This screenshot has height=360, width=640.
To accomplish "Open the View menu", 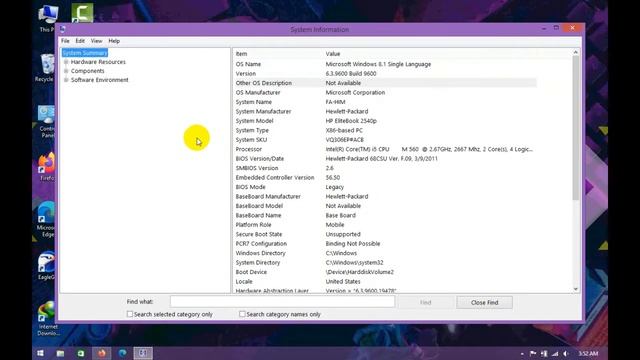I will click(x=96, y=41).
